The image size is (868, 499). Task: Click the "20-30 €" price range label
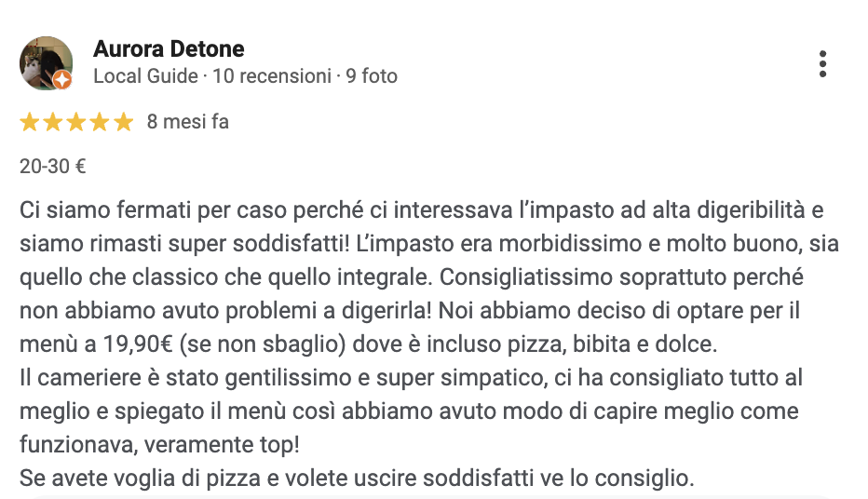pyautogui.click(x=53, y=168)
